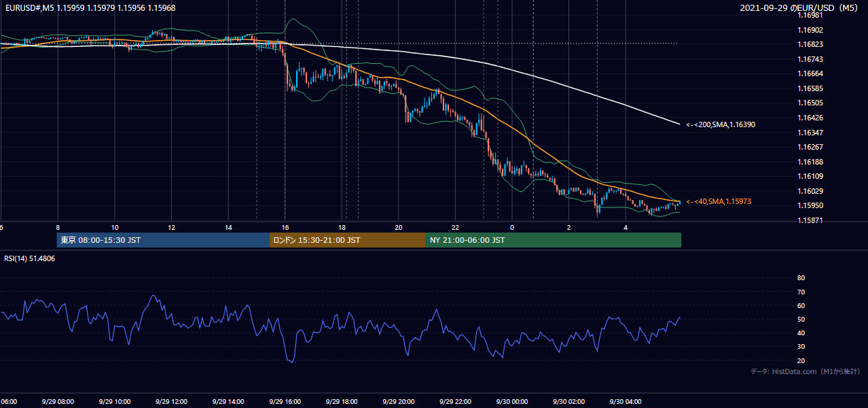Viewport: 868px width, 408px height.
Task: Click hour label 8 under price chart
Action: pos(58,227)
